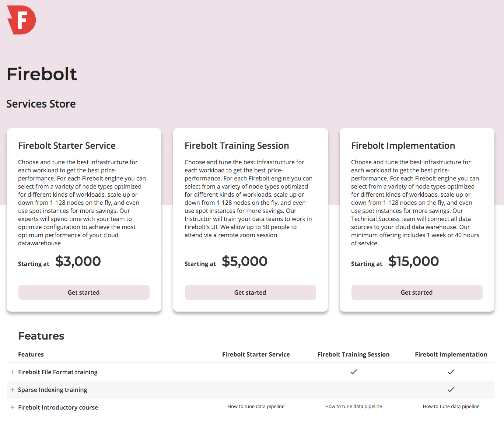This screenshot has width=504, height=428.
Task: Click the $15,000 starting price
Action: coord(413,262)
